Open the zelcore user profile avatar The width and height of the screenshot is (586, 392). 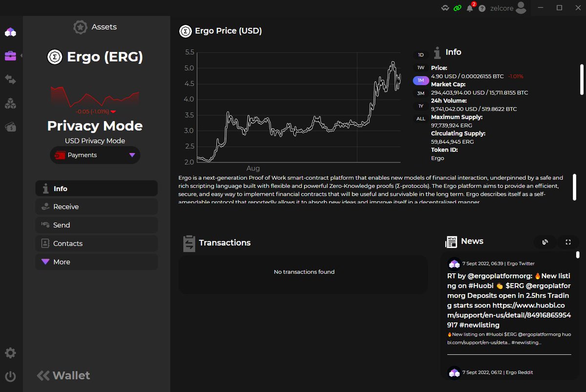pos(521,7)
